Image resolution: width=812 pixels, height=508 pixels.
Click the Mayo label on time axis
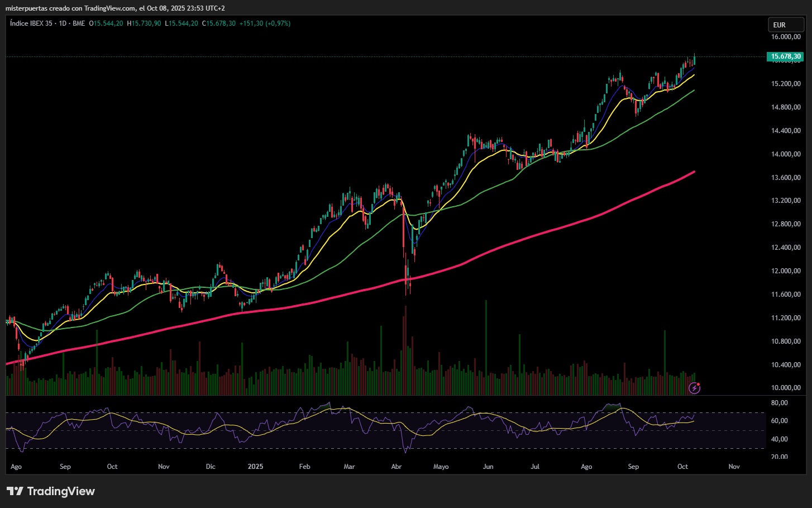pos(441,467)
